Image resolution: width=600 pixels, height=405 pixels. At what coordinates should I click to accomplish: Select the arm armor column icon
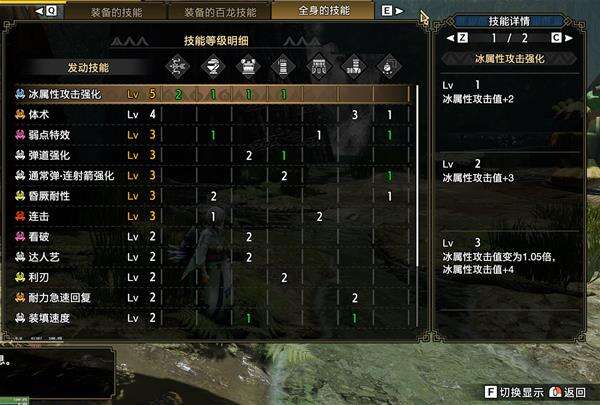pyautogui.click(x=284, y=67)
